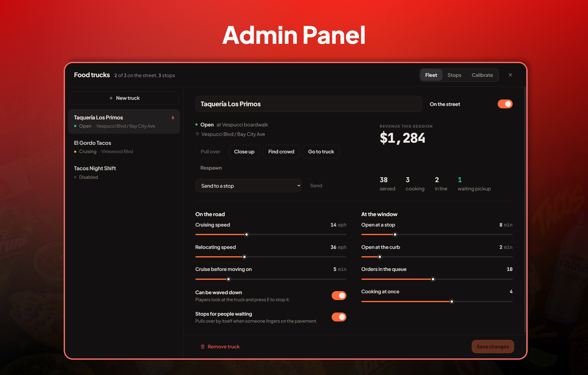The image size is (588, 375).
Task: Select Tacos Night Shift in the truck list
Action: click(124, 172)
